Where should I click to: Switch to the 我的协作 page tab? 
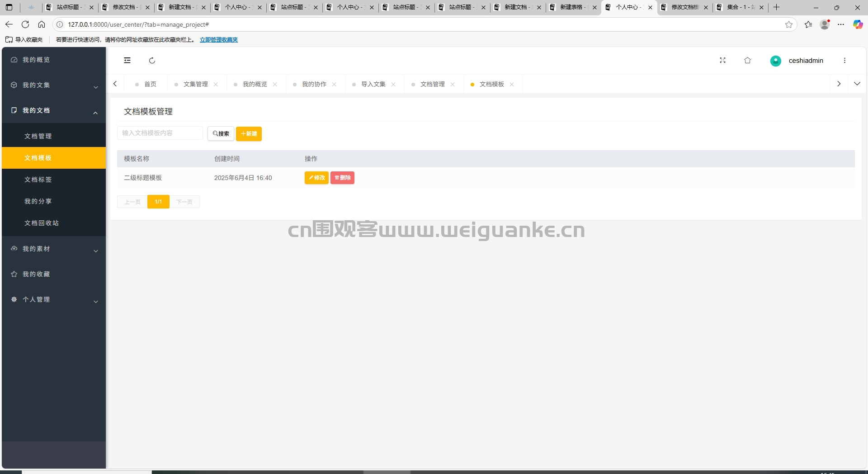(314, 84)
